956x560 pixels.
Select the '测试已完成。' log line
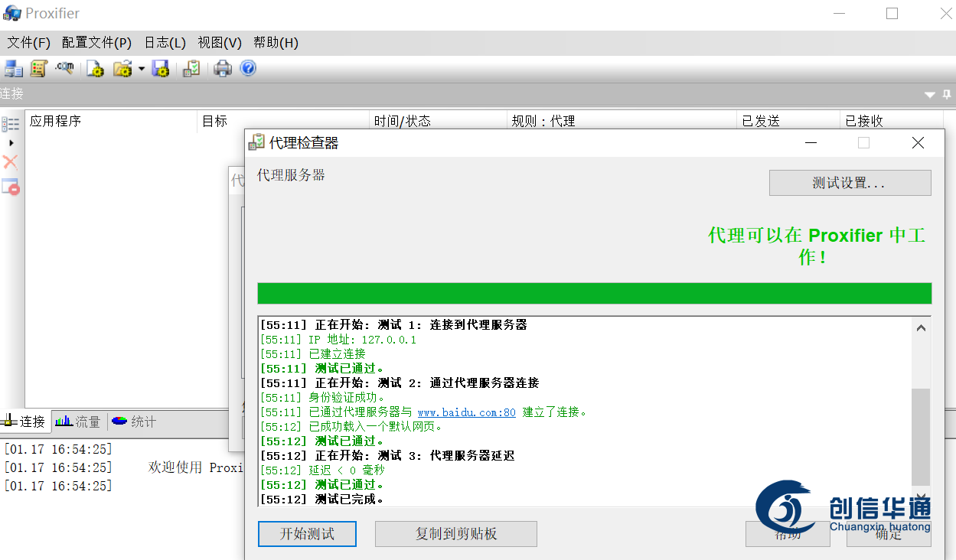coord(322,500)
